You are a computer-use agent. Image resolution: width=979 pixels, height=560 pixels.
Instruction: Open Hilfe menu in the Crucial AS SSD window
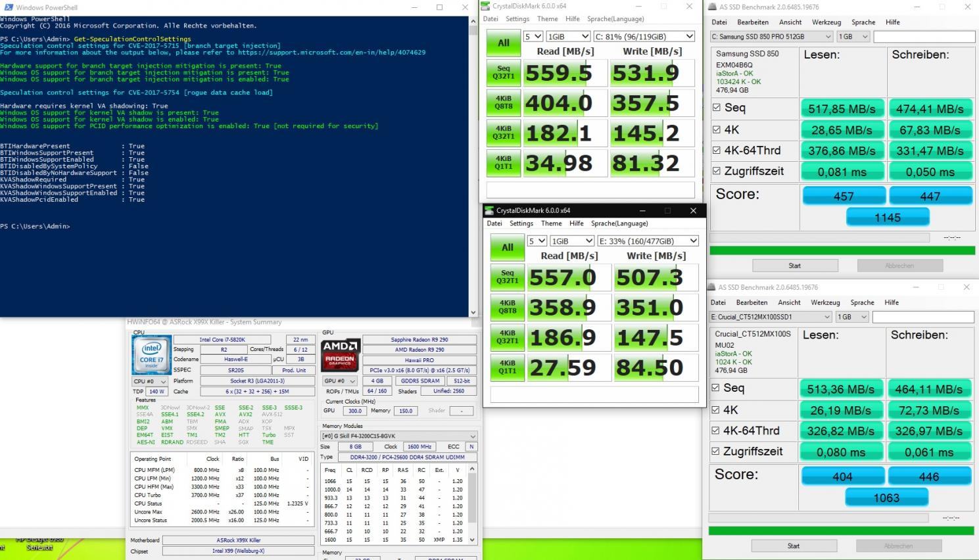(x=892, y=302)
